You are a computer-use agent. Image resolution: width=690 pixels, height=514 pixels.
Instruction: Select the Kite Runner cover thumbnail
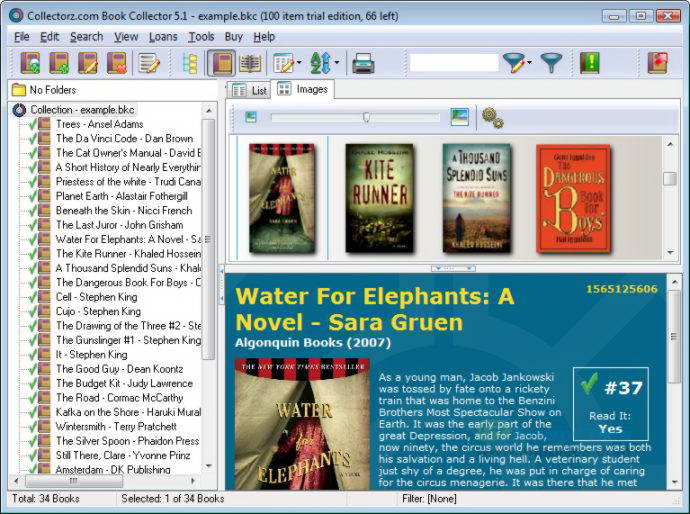[379, 198]
